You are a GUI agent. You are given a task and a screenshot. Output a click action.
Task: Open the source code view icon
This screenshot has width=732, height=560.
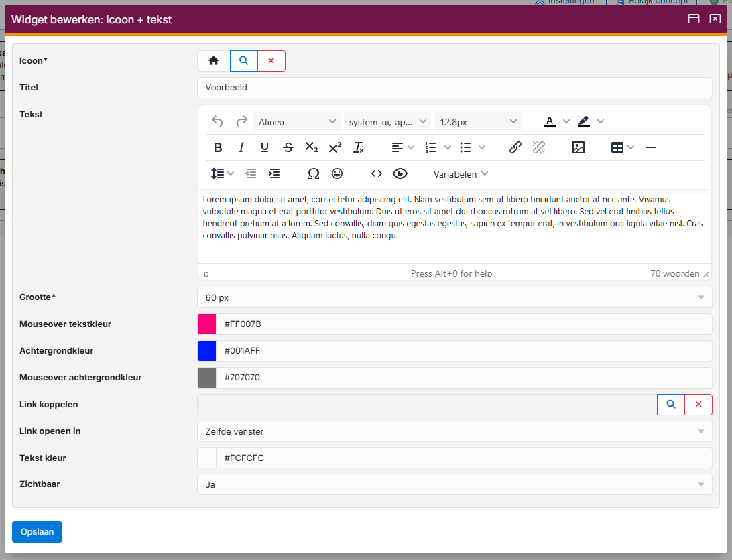tap(377, 174)
